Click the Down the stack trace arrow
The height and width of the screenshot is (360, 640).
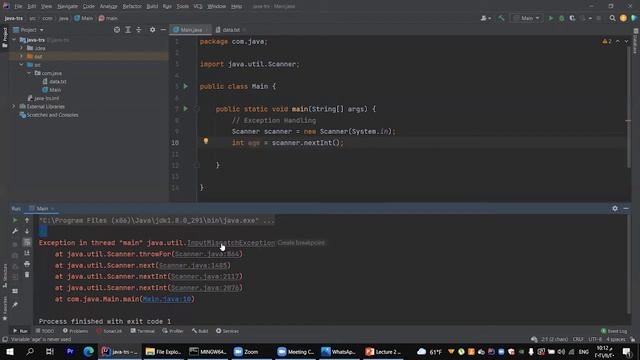pyautogui.click(x=27, y=231)
